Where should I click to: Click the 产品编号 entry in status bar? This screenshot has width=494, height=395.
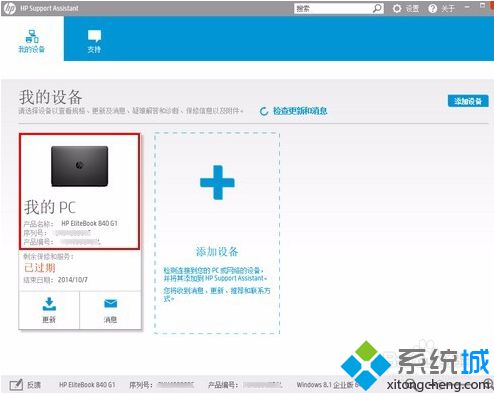pos(245,385)
